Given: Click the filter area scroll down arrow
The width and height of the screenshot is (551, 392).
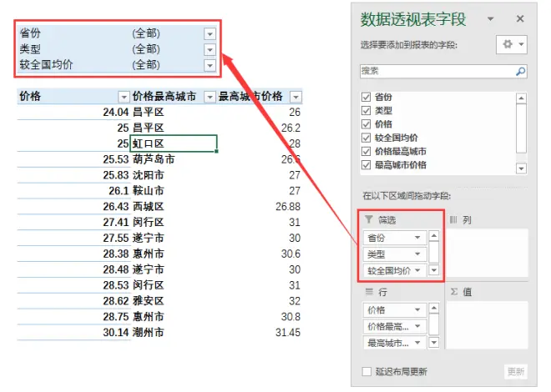Looking at the screenshot, I should (434, 270).
